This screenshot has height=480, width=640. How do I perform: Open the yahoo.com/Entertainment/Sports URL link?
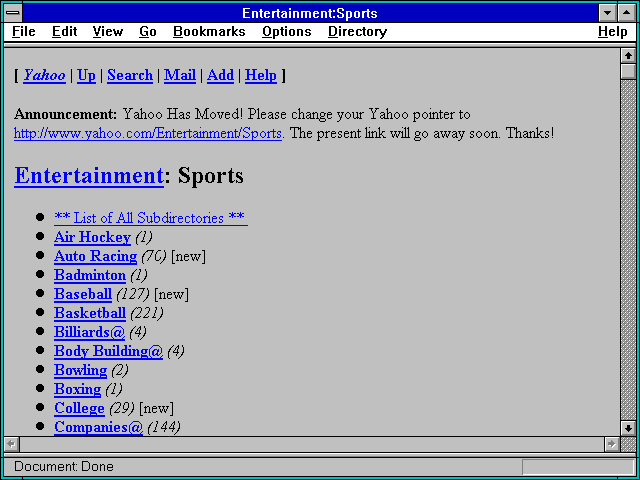click(148, 133)
